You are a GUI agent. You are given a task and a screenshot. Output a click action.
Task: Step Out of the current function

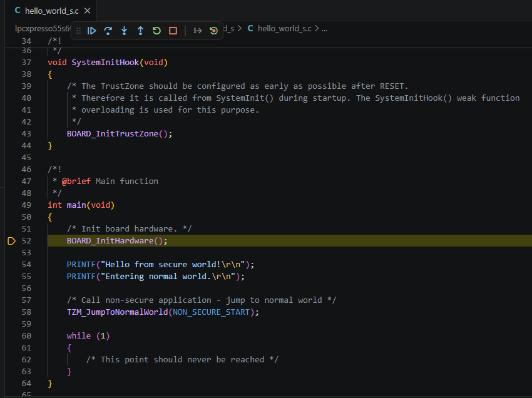[x=140, y=30]
